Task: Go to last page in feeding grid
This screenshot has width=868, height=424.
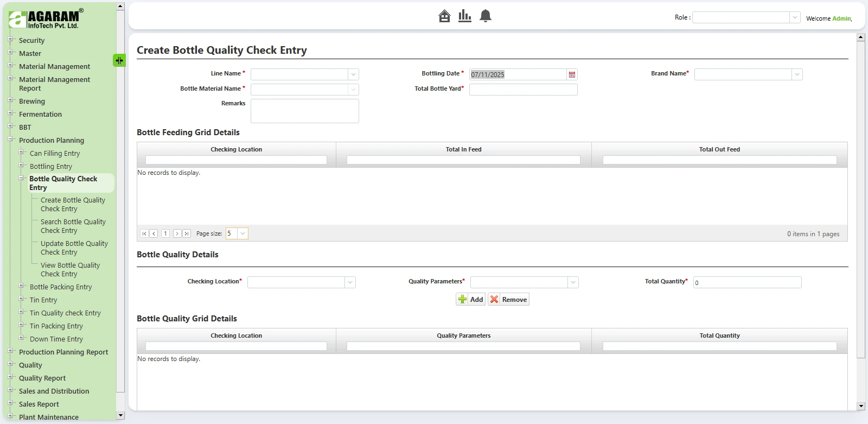Action: [x=187, y=233]
